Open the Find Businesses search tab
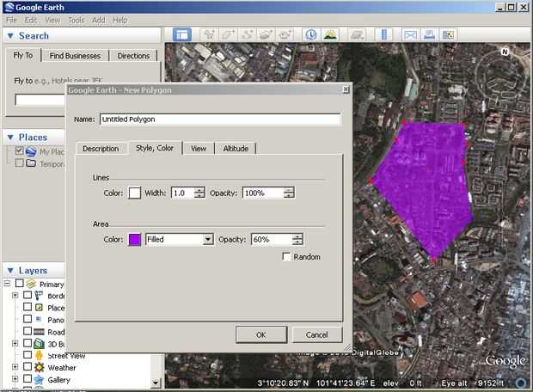This screenshot has width=533, height=392. (75, 56)
